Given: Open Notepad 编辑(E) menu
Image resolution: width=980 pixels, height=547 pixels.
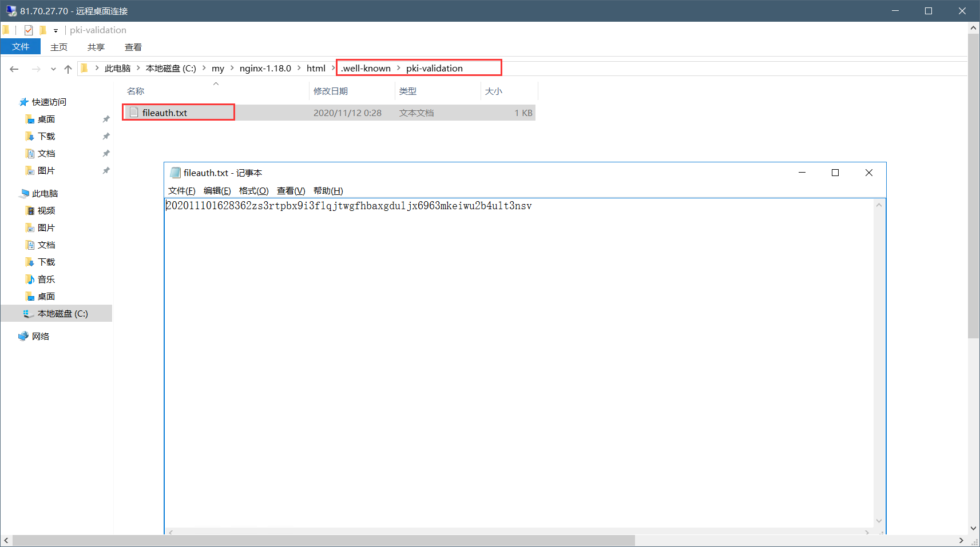Looking at the screenshot, I should pyautogui.click(x=217, y=191).
